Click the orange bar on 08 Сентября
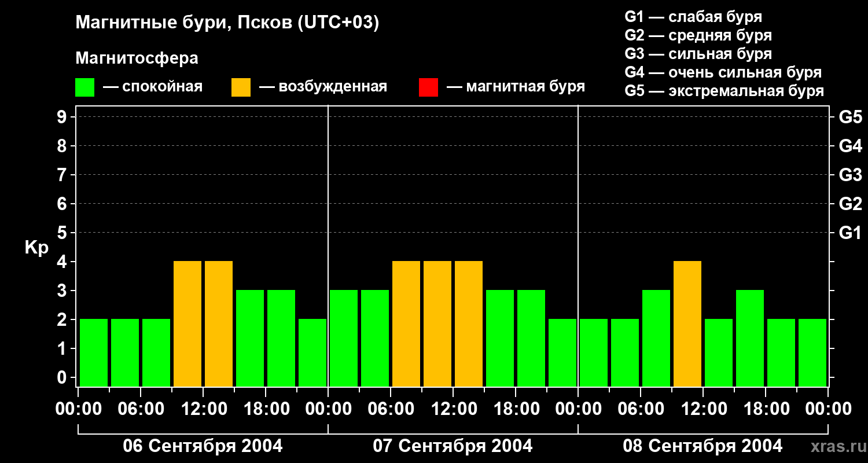This screenshot has width=868, height=463. point(687,324)
